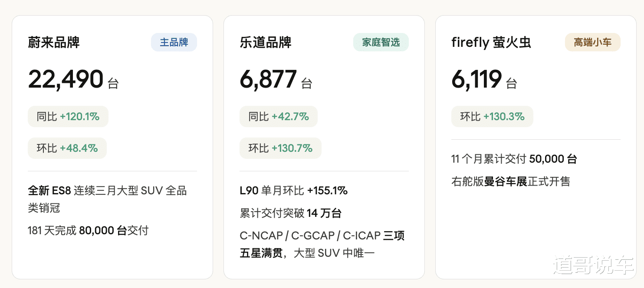Click the 11 个月累计交付 50,000 台 line
This screenshot has width=644, height=288.
(514, 159)
